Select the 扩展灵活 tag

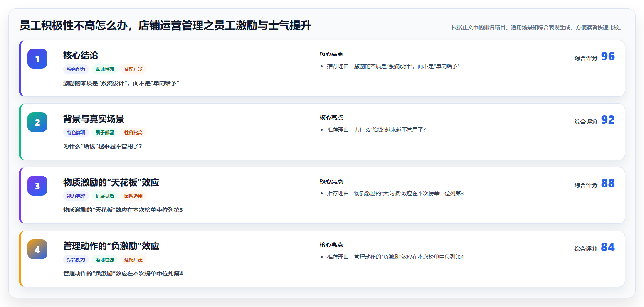pos(105,196)
